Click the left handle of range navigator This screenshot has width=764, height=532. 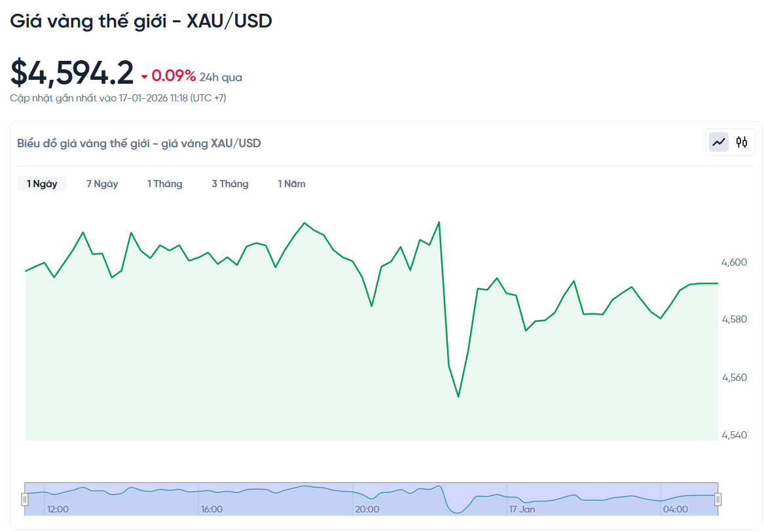25,500
